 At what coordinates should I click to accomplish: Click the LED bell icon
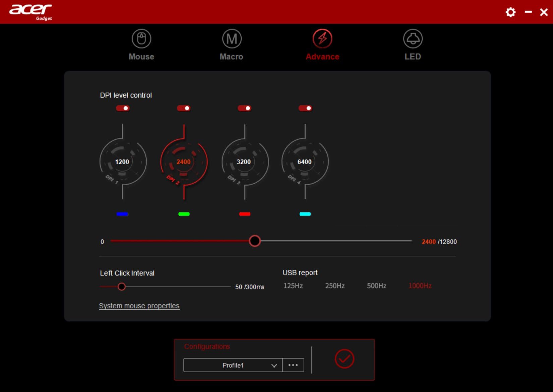pos(413,39)
